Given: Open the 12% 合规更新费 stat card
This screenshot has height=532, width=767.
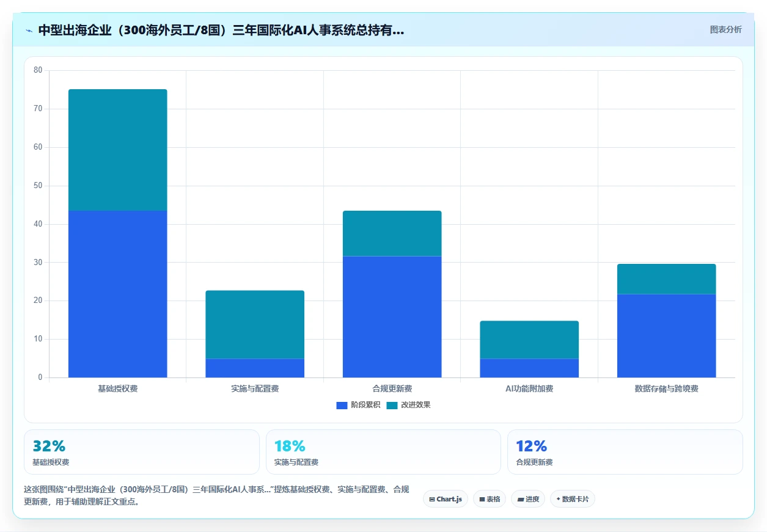Looking at the screenshot, I should pos(625,452).
